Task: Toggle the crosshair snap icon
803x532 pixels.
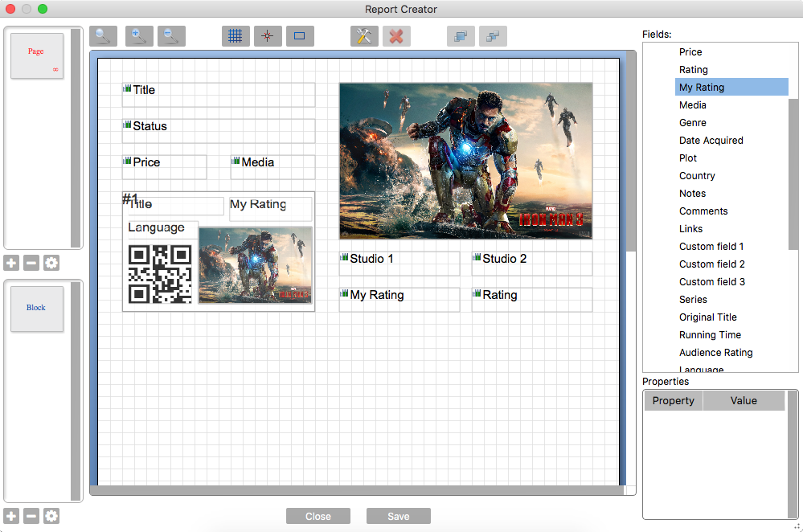Action: coord(268,36)
